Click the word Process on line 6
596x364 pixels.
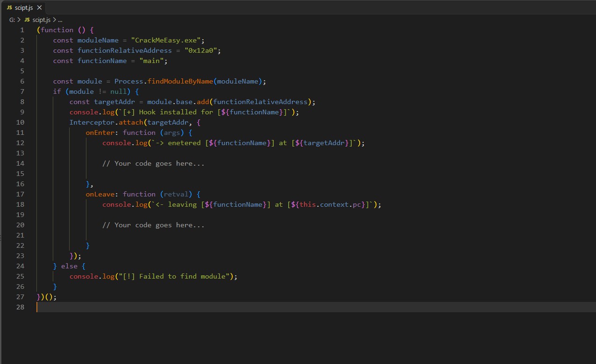tap(128, 81)
